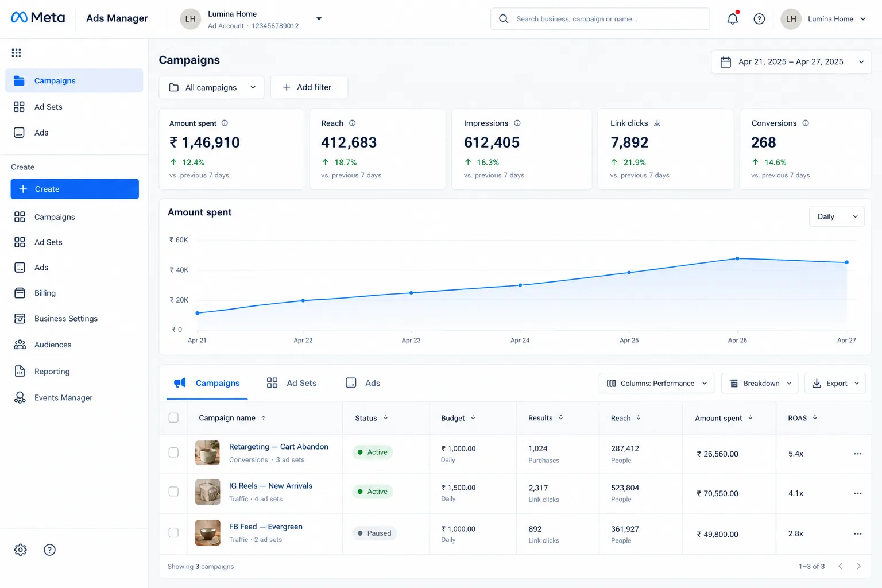Select Ad Sets in top sidebar
The image size is (882, 588).
74,107
